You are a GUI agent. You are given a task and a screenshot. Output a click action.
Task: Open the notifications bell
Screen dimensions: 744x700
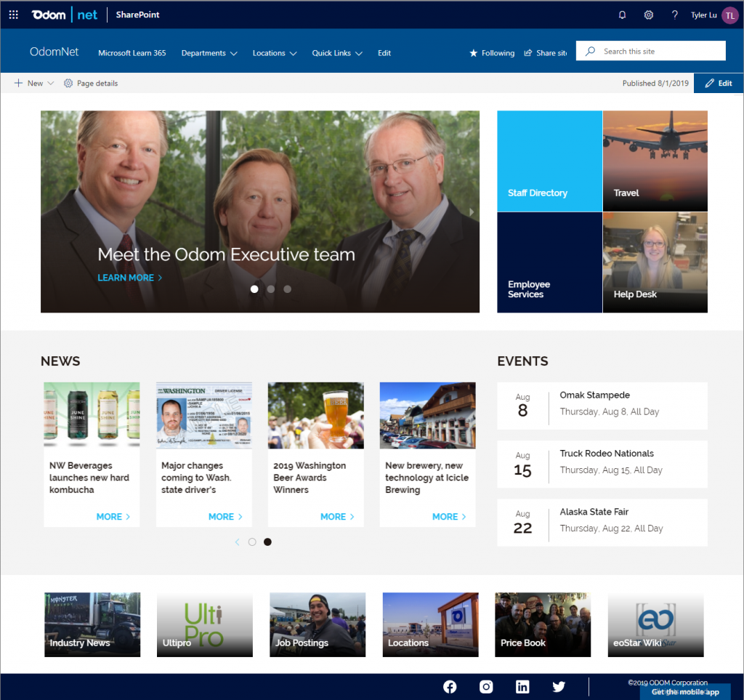pyautogui.click(x=622, y=15)
